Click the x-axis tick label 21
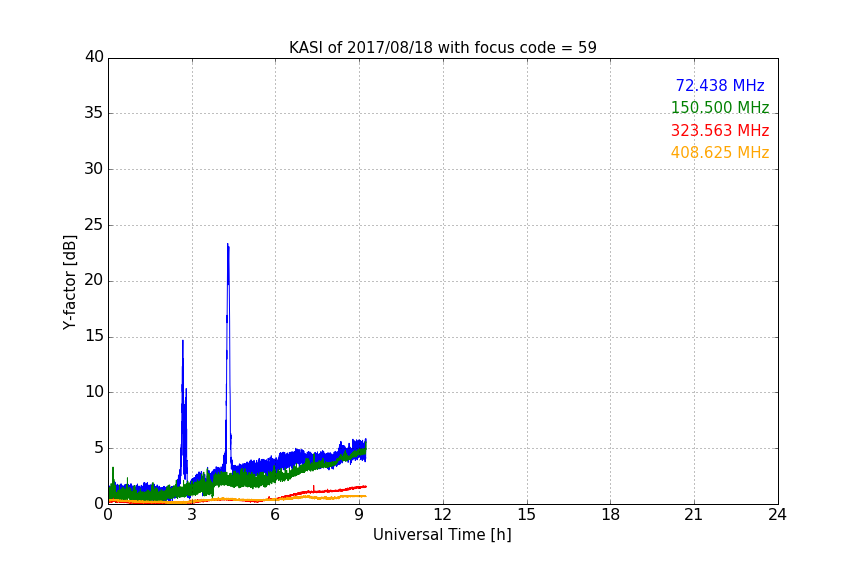 [x=693, y=515]
